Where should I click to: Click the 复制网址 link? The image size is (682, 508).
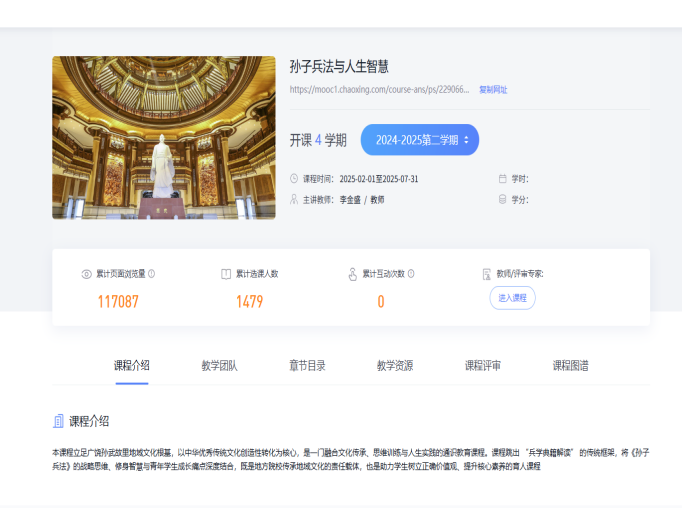[x=493, y=89]
